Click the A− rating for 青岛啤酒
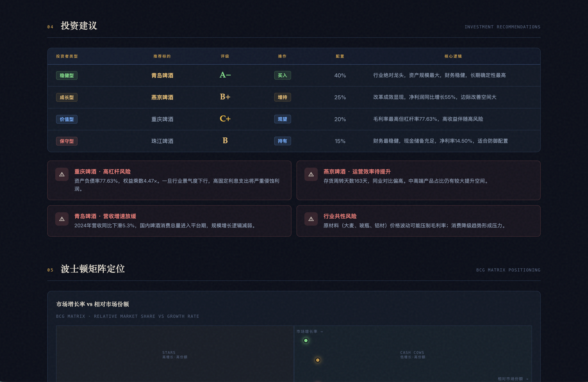The width and height of the screenshot is (588, 382). point(225,75)
